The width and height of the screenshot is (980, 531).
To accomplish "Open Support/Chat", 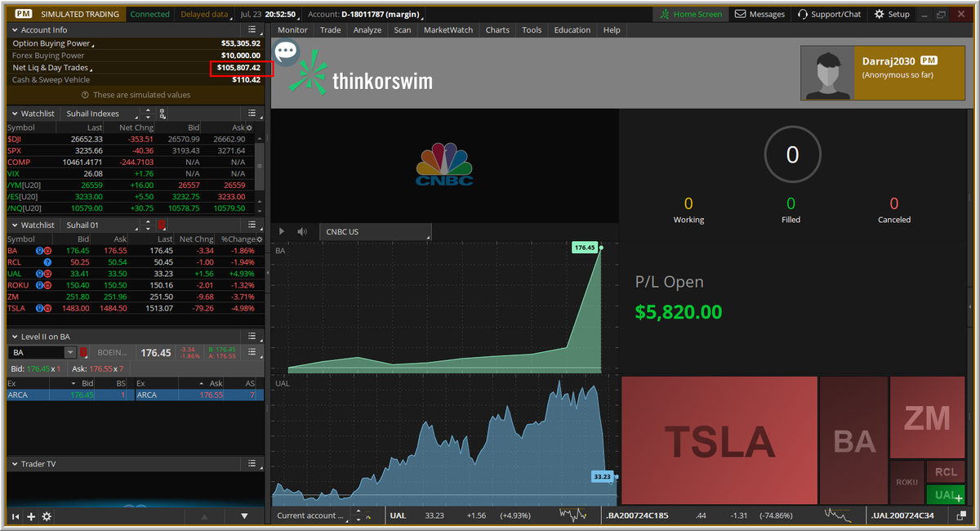I will [x=829, y=14].
